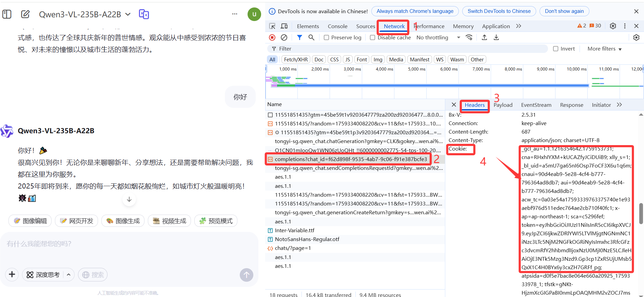Click the export HAR download icon
Image resolution: width=644 pixels, height=297 pixels.
496,38
